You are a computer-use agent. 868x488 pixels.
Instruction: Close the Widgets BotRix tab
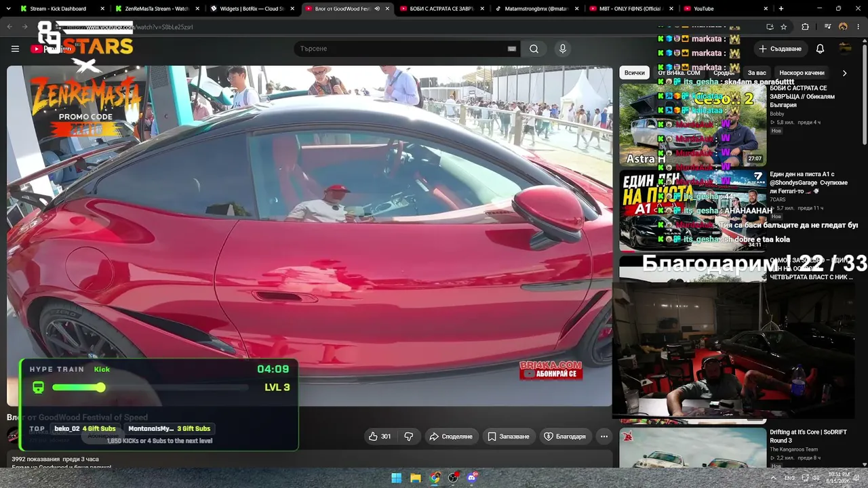tap(292, 9)
